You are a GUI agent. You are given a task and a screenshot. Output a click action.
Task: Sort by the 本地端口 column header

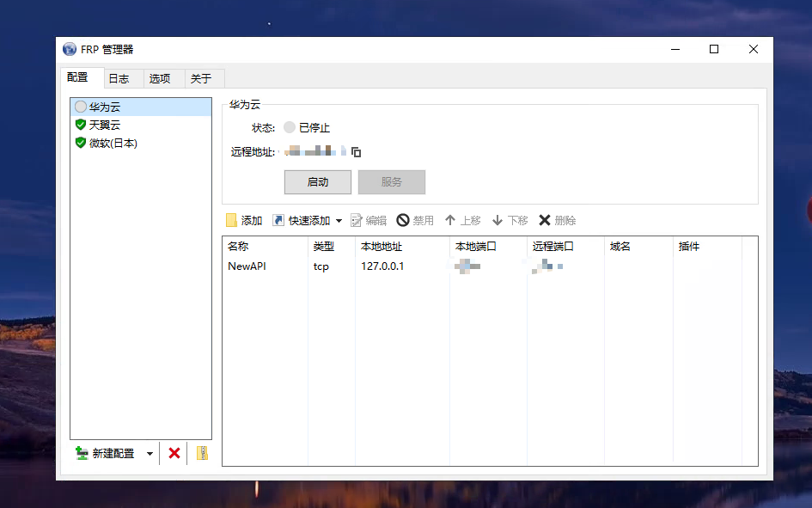(488, 247)
